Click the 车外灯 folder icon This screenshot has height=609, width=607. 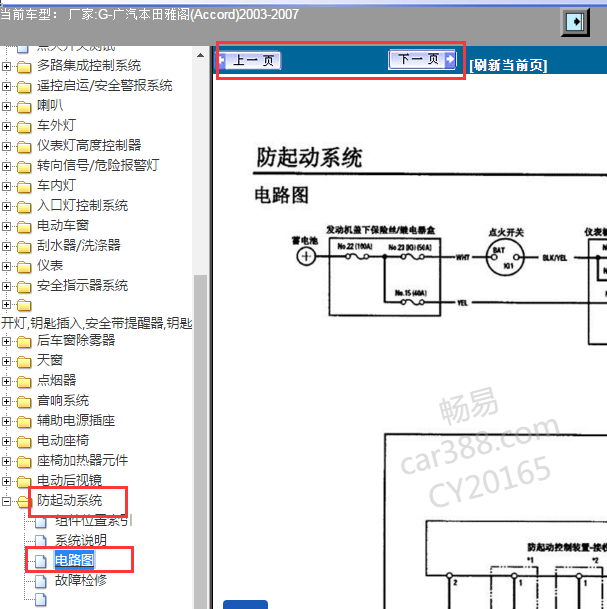point(24,127)
